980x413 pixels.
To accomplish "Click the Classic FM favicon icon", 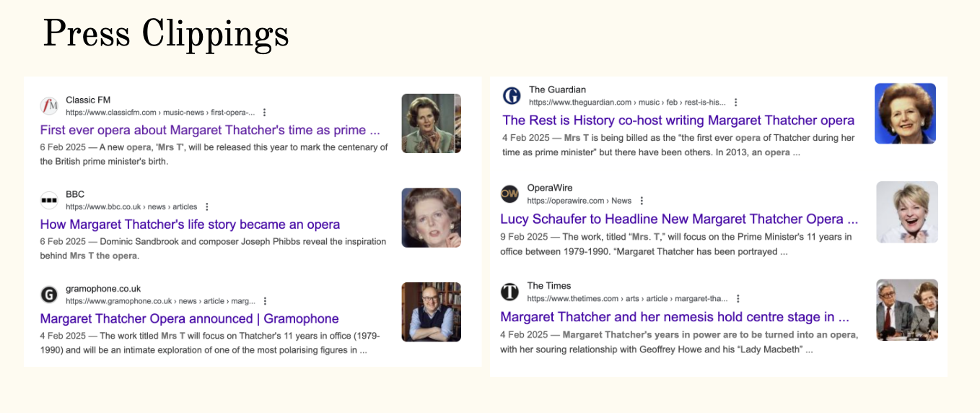I will point(49,105).
